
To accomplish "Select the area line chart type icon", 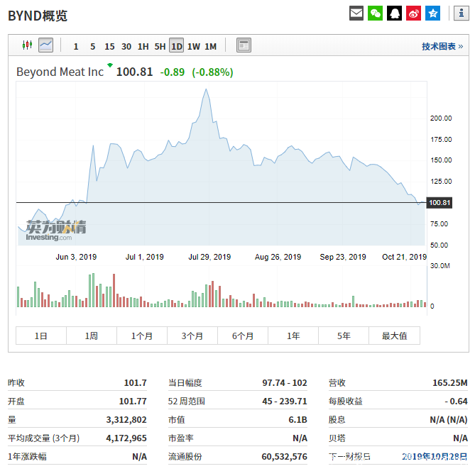I will pyautogui.click(x=46, y=45).
